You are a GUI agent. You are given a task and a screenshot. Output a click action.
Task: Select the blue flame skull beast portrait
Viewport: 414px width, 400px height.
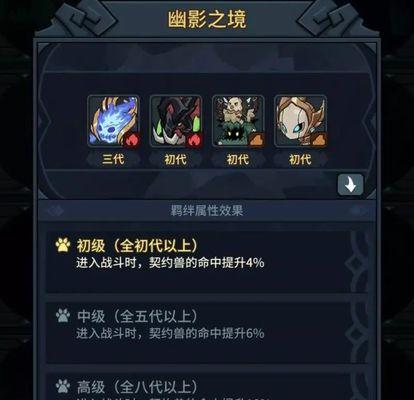113,121
